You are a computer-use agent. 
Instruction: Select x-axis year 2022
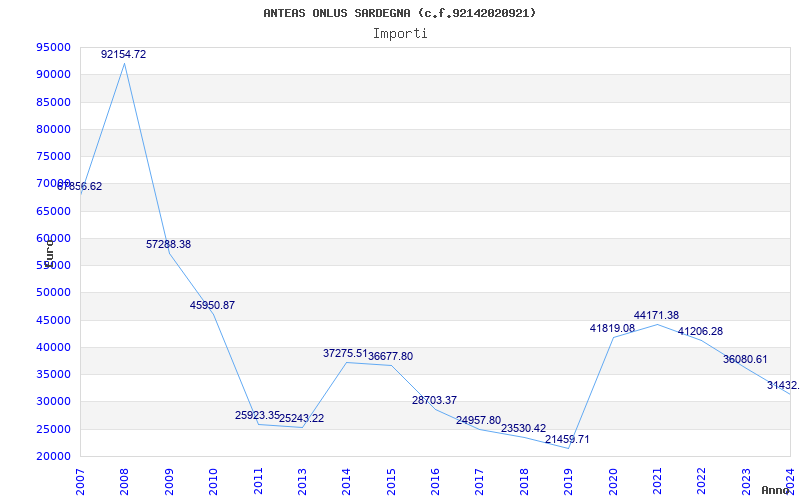tap(702, 482)
